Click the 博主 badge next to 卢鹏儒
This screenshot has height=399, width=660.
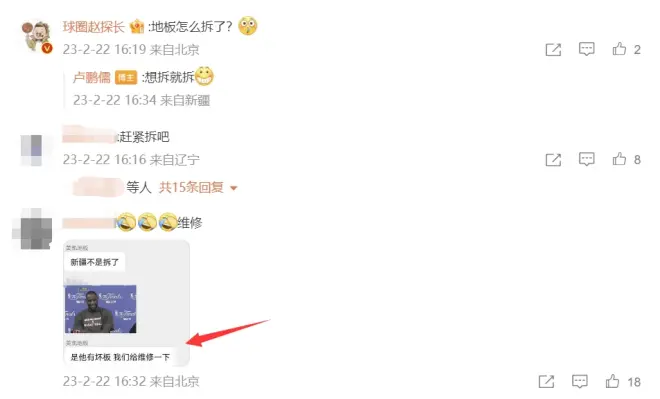[x=126, y=77]
